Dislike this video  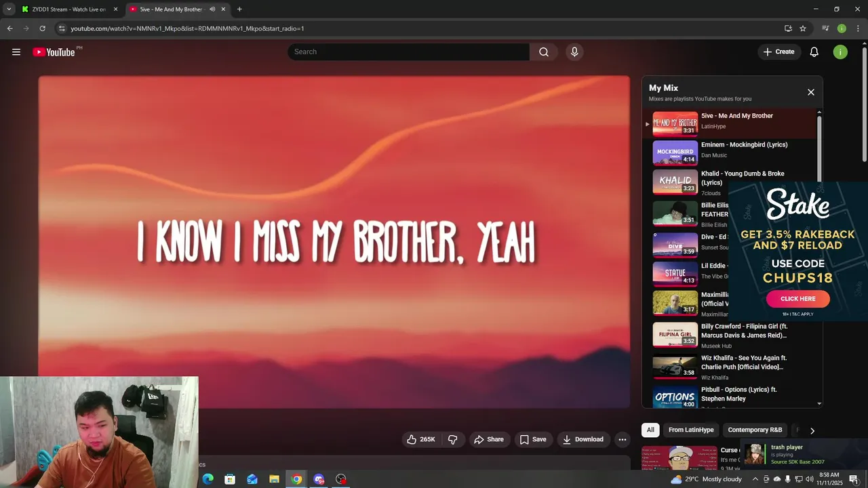tap(453, 439)
